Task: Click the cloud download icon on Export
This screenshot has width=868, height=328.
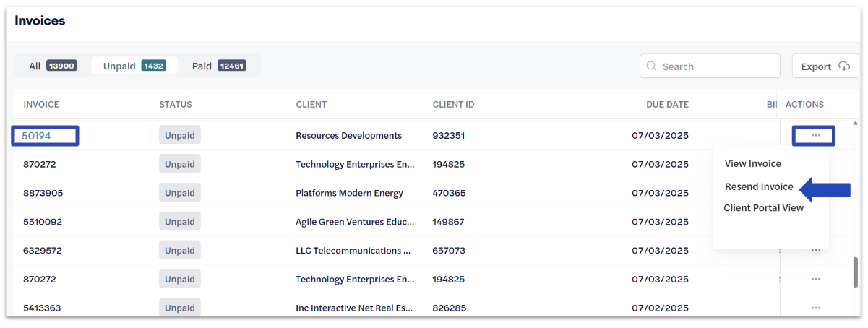Action: pyautogui.click(x=844, y=66)
